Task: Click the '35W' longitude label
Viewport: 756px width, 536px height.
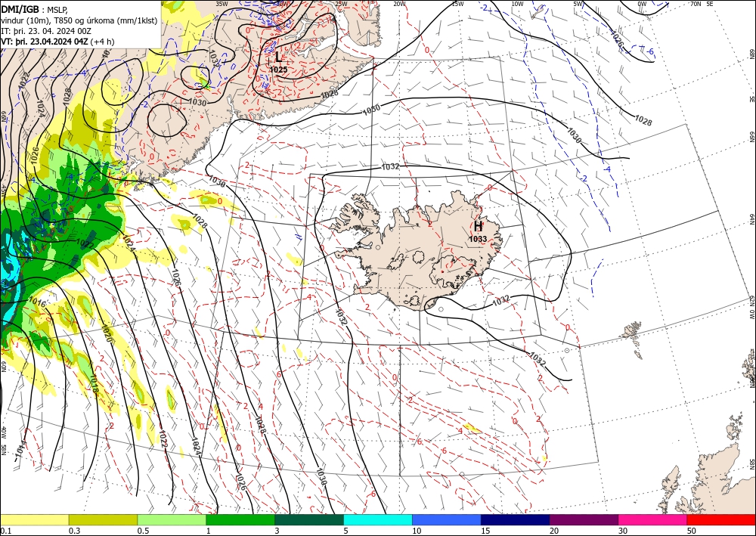Action: pyautogui.click(x=222, y=3)
